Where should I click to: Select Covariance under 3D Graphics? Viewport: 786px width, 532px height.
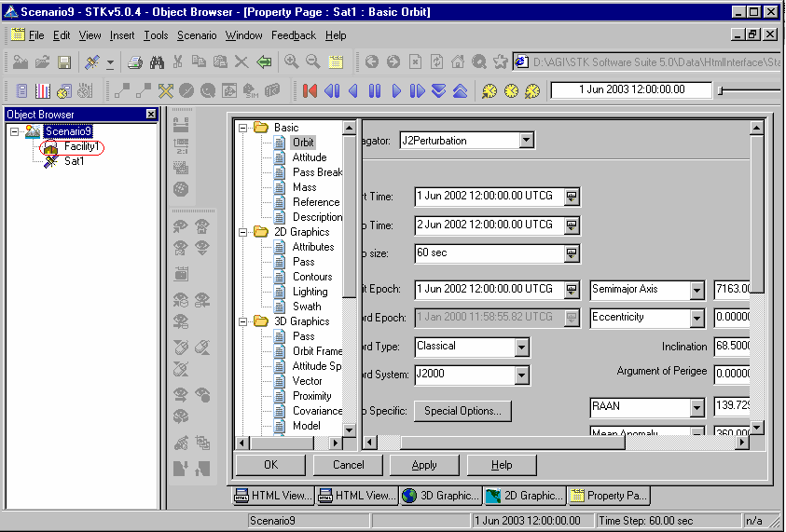(x=317, y=411)
